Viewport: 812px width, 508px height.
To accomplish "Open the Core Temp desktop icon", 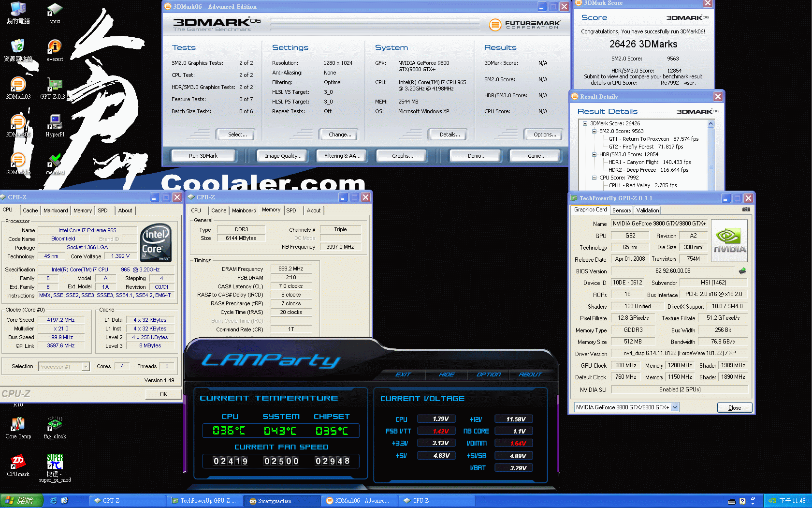I will [18, 428].
